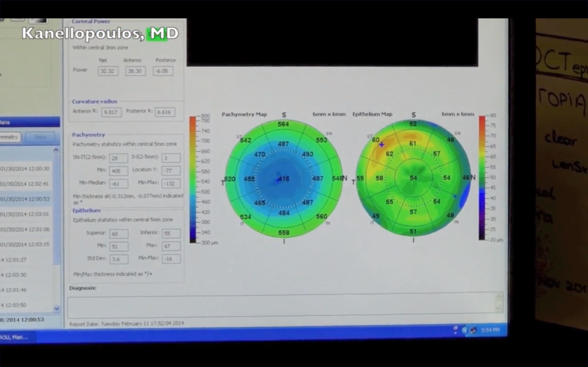Select the tray icon beside the clock

[473, 330]
